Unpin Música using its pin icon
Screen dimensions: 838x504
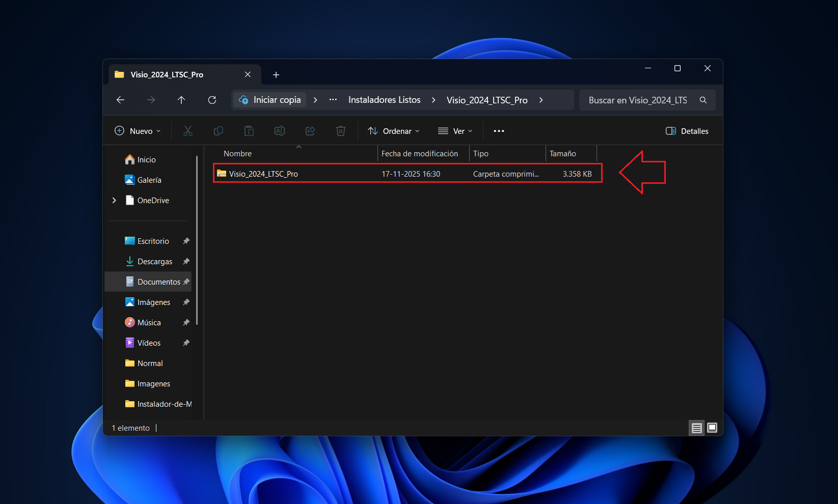[x=186, y=323]
